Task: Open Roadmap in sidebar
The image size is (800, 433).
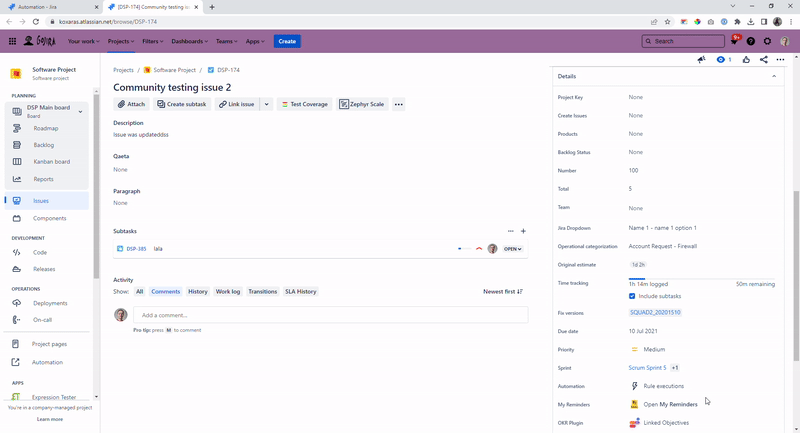Action: click(x=46, y=129)
